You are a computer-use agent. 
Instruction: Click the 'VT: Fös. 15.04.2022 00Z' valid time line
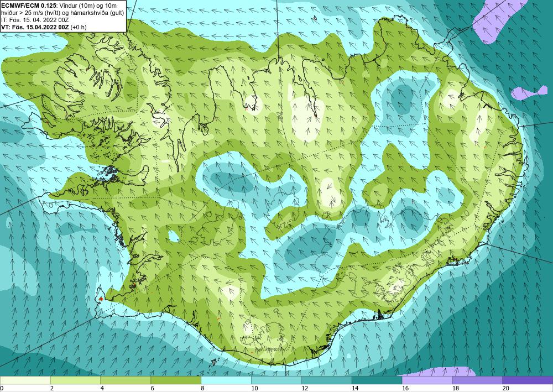point(35,27)
